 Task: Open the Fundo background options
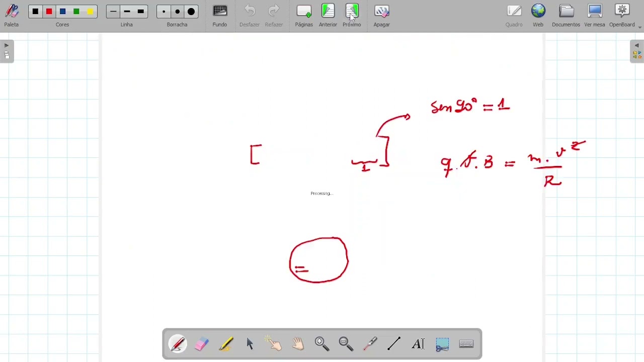pyautogui.click(x=220, y=15)
